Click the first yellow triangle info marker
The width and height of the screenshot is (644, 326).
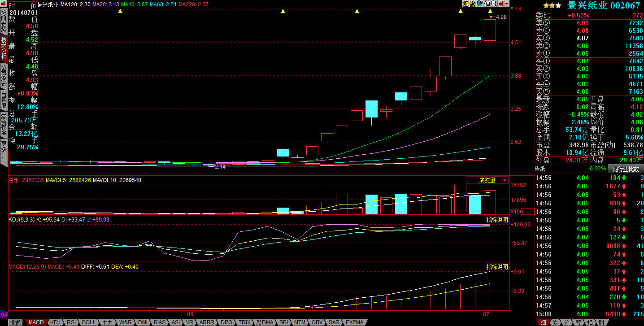click(x=120, y=11)
